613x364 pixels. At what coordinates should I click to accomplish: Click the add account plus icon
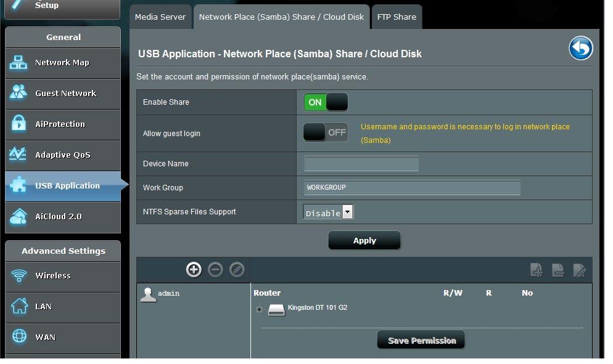click(x=194, y=270)
